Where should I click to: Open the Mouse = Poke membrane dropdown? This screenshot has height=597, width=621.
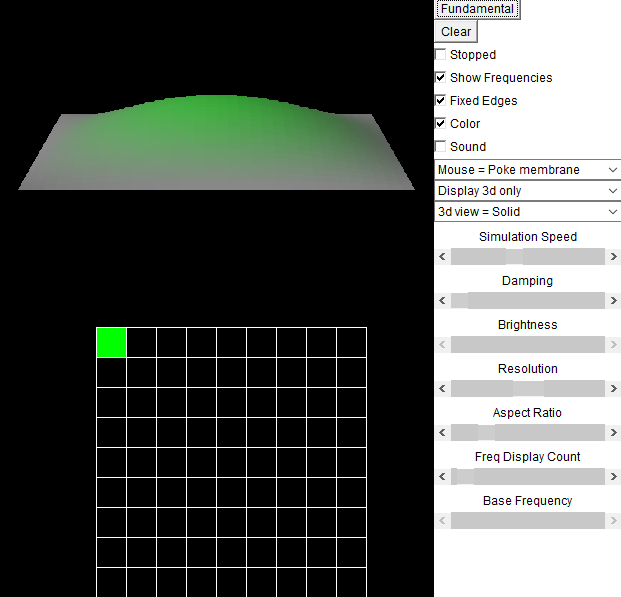coord(528,170)
